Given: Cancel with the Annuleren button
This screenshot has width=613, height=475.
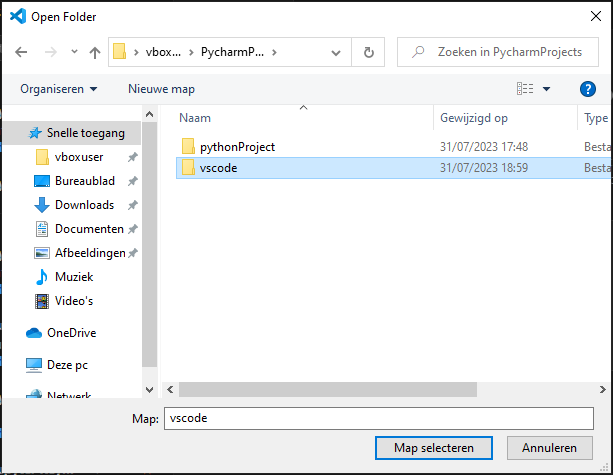Looking at the screenshot, I should coord(549,447).
